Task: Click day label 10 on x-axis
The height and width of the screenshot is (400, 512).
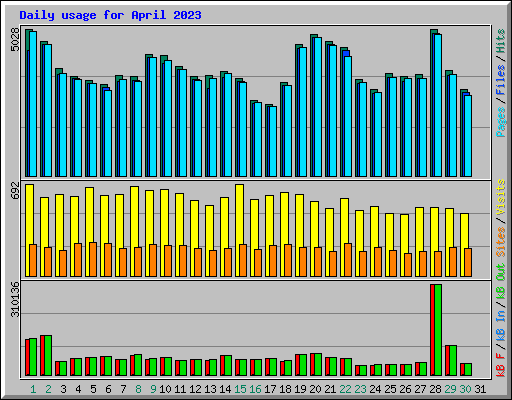Action: (165, 389)
